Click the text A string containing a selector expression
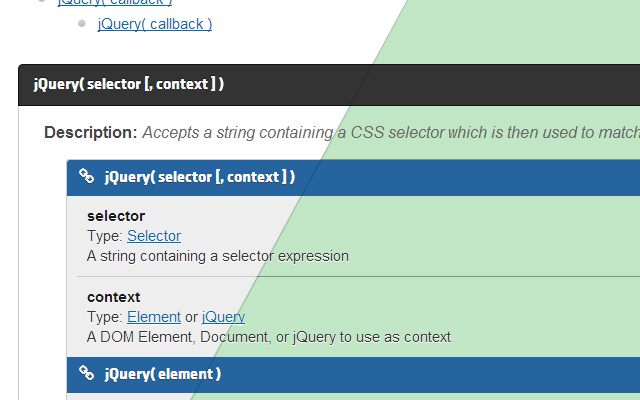Image resolution: width=640 pixels, height=400 pixels. [x=217, y=256]
